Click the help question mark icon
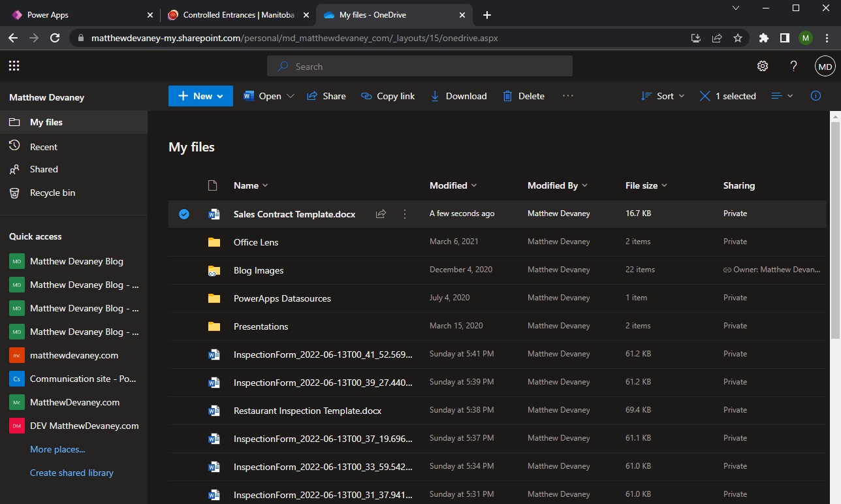841x504 pixels. coord(793,66)
